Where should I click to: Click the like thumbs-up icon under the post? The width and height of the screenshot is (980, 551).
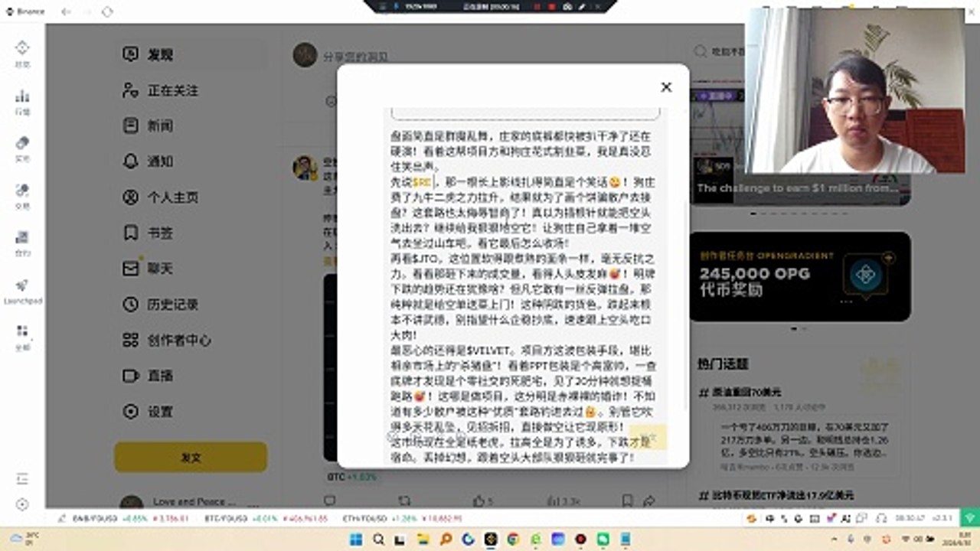click(x=479, y=501)
